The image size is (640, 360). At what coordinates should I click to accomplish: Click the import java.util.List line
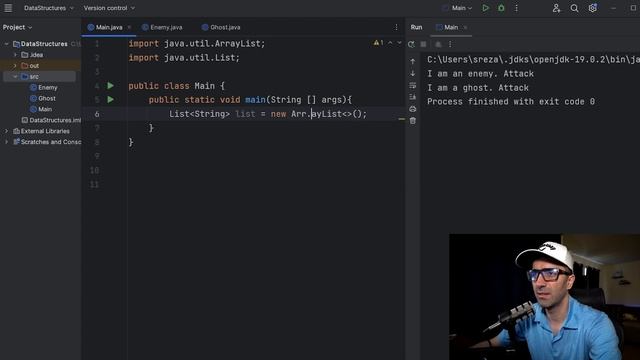184,58
